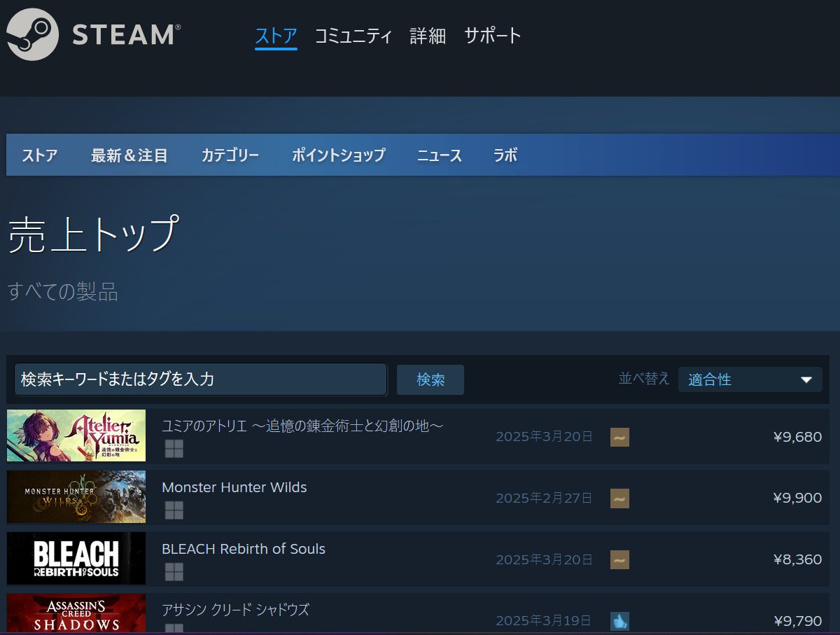Select ストア in the blue store bar

tap(39, 155)
